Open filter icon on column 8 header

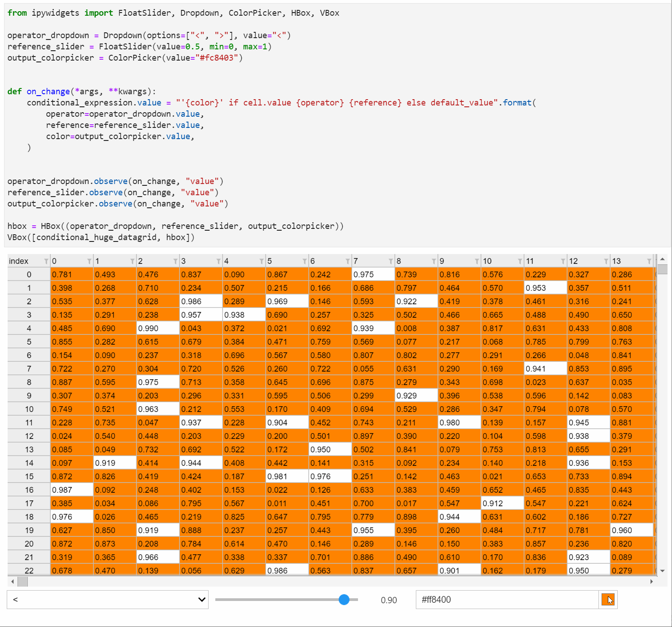(x=433, y=261)
